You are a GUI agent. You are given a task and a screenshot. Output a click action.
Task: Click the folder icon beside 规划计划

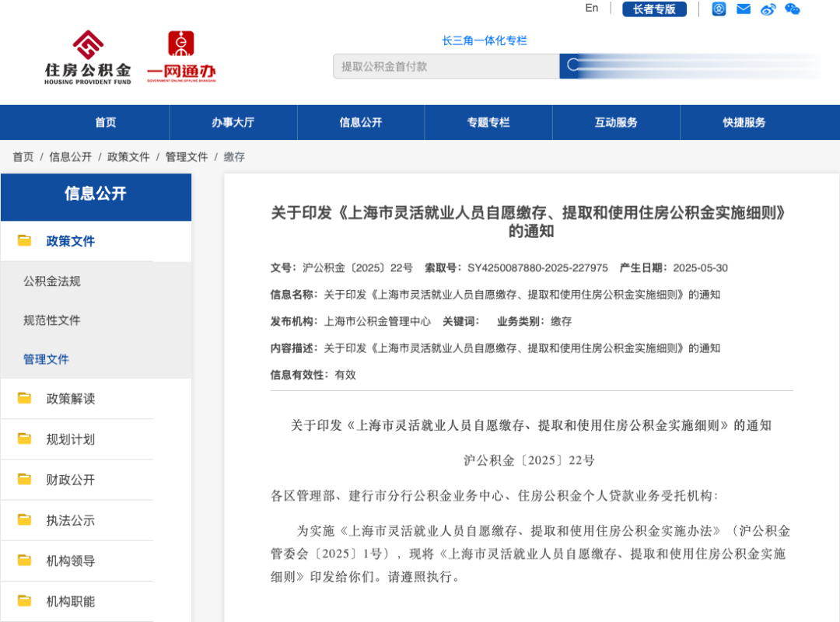pos(24,439)
